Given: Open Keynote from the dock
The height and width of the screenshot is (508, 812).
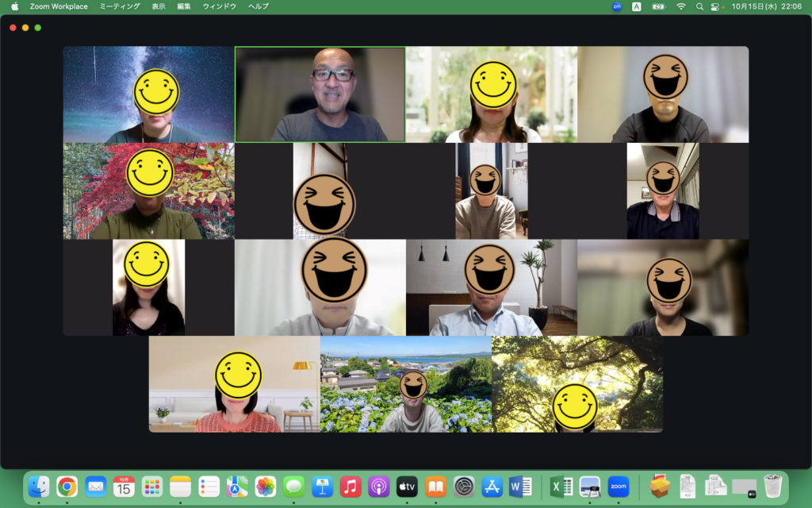Looking at the screenshot, I should [322, 486].
